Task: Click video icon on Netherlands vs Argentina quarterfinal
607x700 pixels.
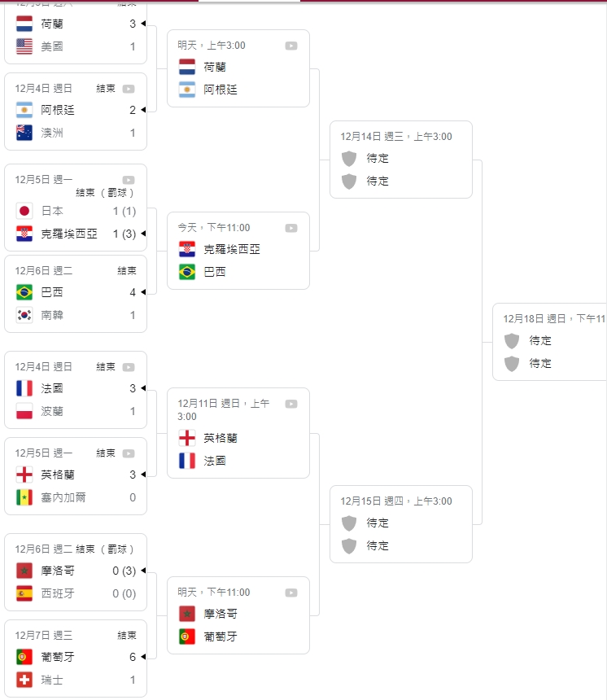Action: (x=291, y=46)
